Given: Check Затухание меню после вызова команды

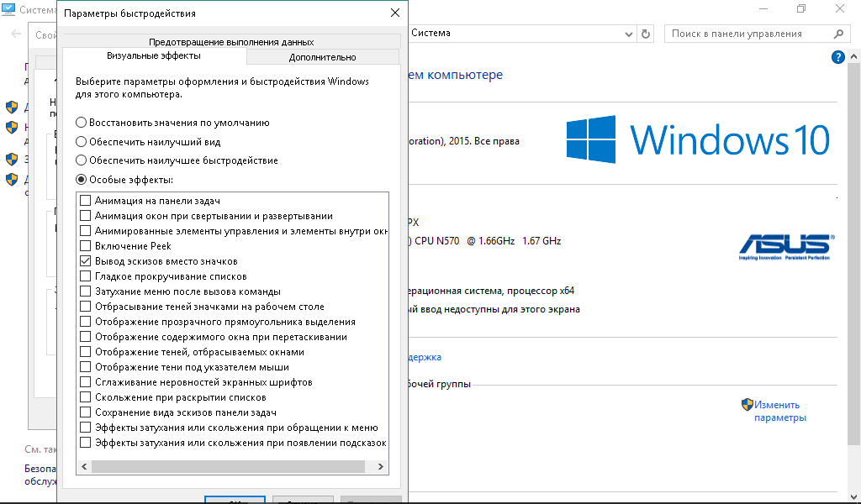Looking at the screenshot, I should (86, 291).
